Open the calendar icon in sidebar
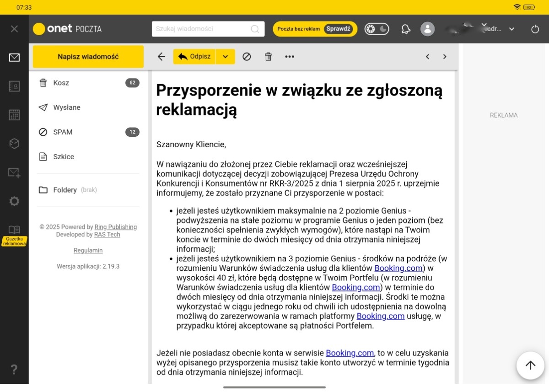Screen dimensions: 549x392 tap(14, 115)
